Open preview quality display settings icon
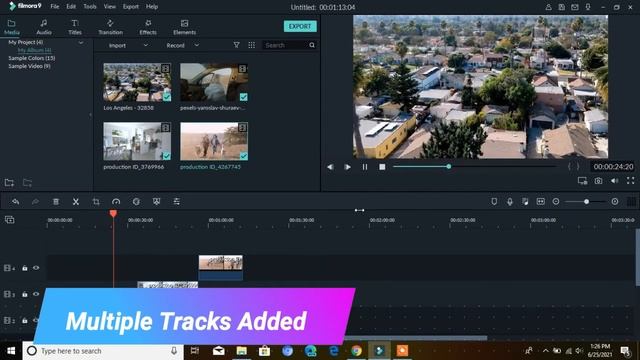Viewport: 640px width, 360px height. click(x=582, y=181)
